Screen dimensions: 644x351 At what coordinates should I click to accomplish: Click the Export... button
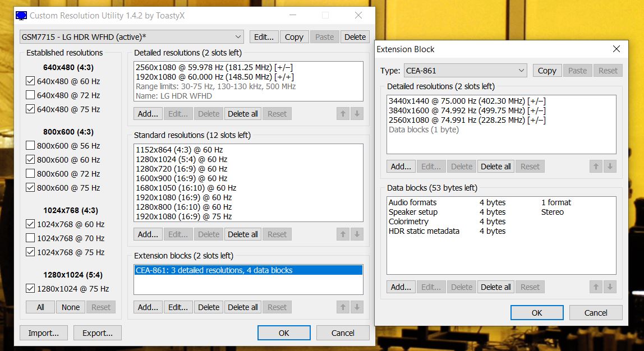click(x=97, y=333)
